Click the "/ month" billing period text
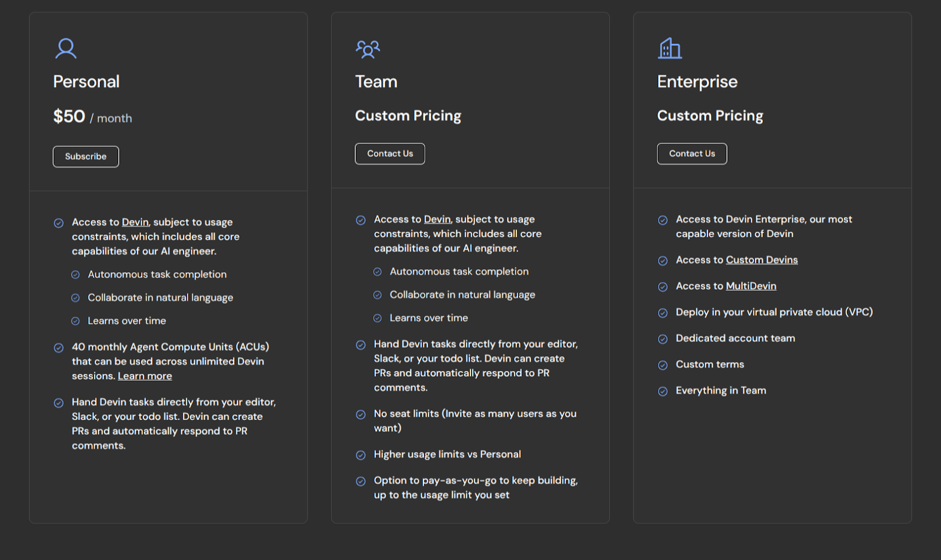This screenshot has width=941, height=560. point(111,119)
